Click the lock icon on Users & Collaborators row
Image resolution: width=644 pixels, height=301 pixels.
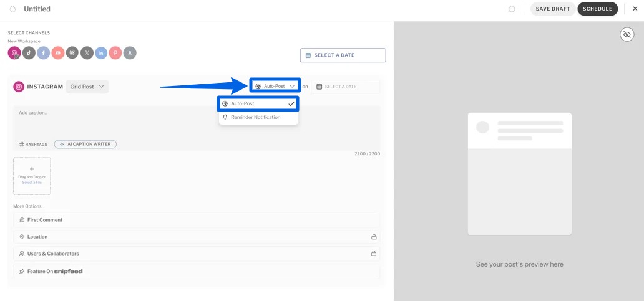click(x=374, y=254)
